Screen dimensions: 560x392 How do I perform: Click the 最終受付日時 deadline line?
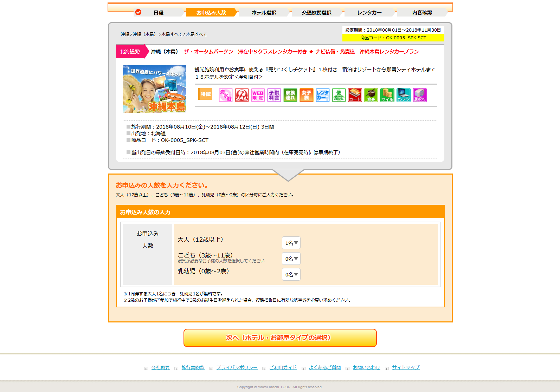click(x=234, y=152)
